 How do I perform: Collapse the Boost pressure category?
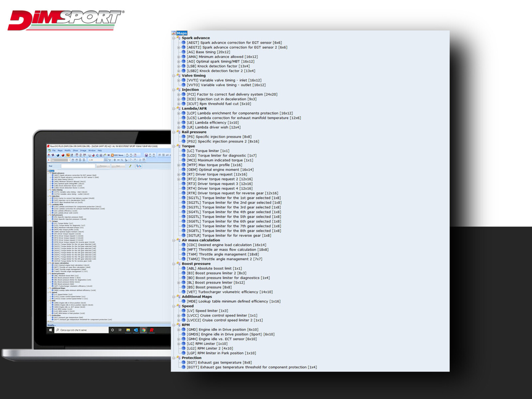click(x=174, y=264)
